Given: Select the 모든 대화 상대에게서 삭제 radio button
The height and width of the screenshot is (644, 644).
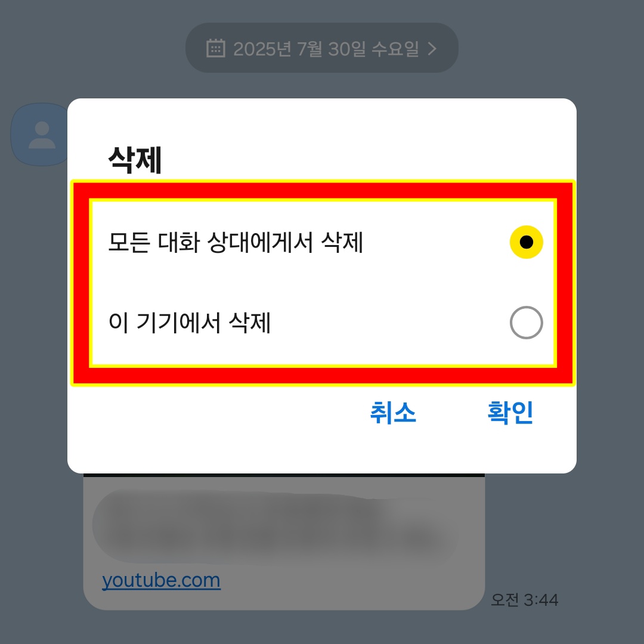Looking at the screenshot, I should 526,242.
